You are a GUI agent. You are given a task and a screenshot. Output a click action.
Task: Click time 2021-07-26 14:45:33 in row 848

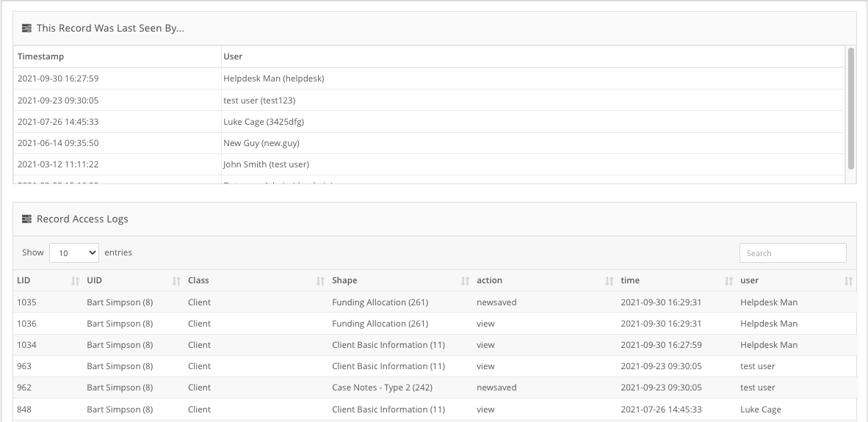[661, 410]
